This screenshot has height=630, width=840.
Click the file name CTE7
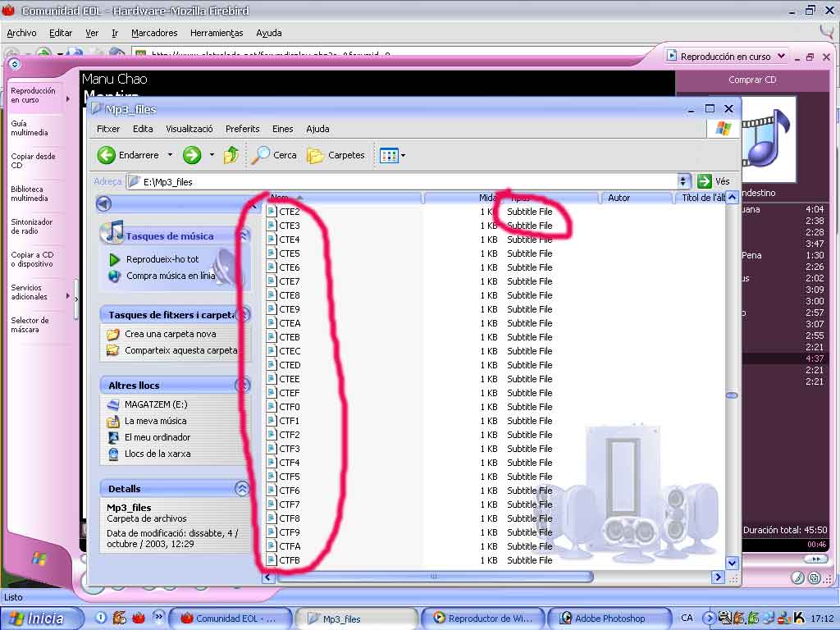pyautogui.click(x=290, y=281)
